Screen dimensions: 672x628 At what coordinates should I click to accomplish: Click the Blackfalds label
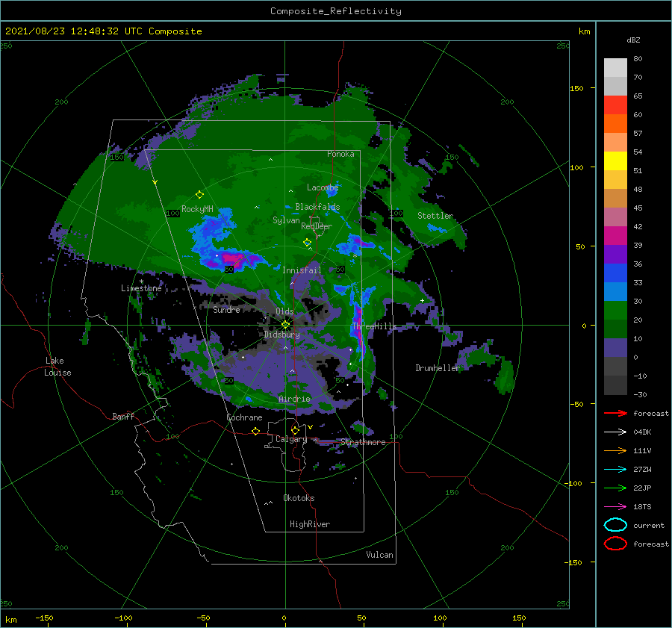click(317, 207)
